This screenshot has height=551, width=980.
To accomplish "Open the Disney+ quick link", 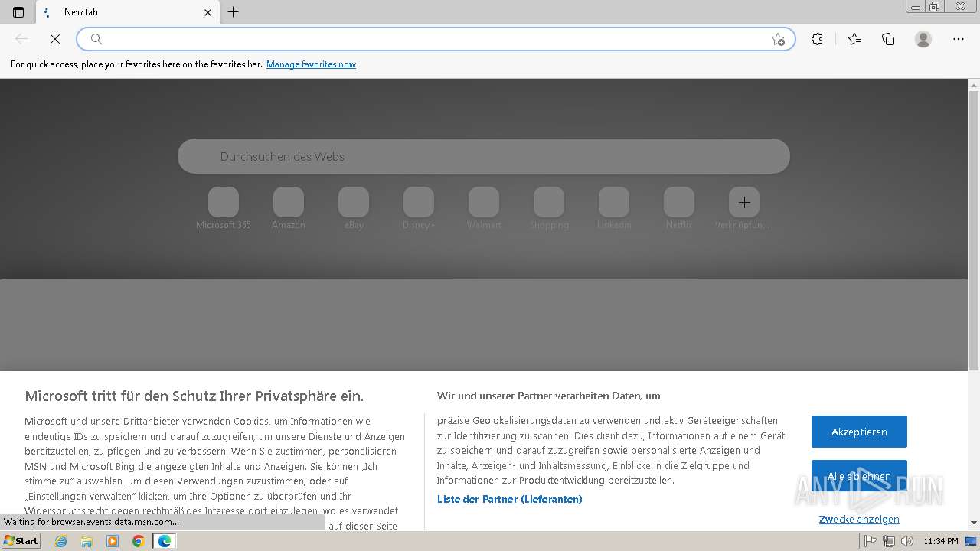I will [419, 208].
